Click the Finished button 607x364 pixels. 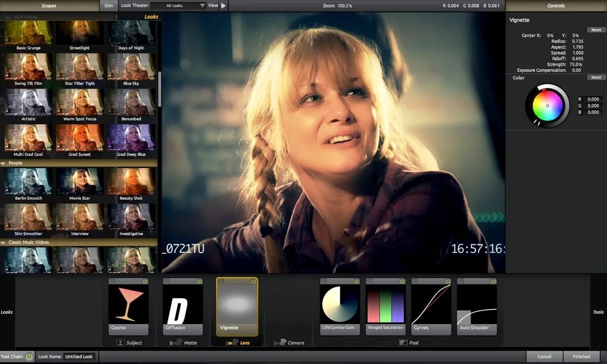click(582, 357)
